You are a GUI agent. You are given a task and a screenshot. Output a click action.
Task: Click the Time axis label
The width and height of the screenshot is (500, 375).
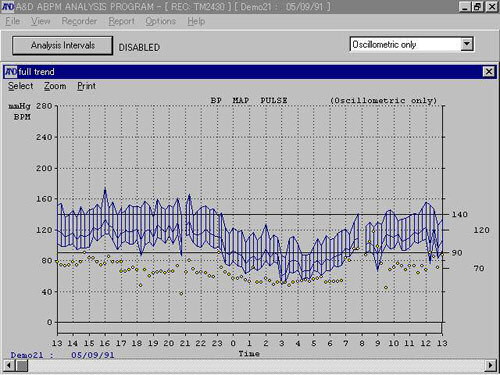pos(249,354)
